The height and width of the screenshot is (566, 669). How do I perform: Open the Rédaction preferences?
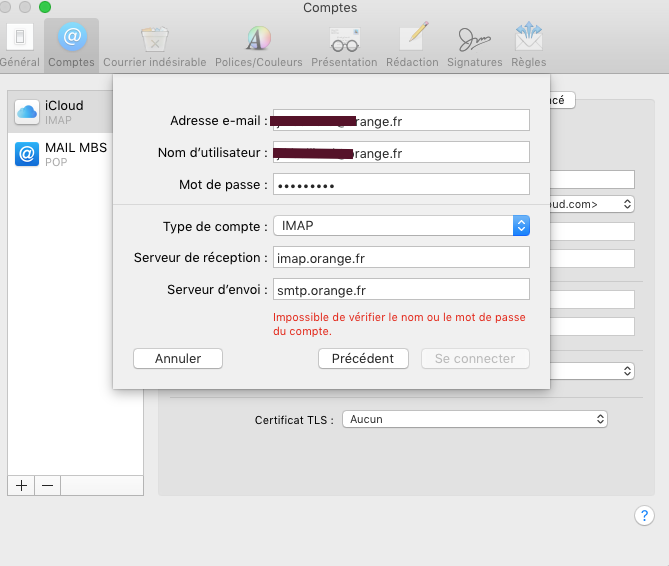[413, 45]
